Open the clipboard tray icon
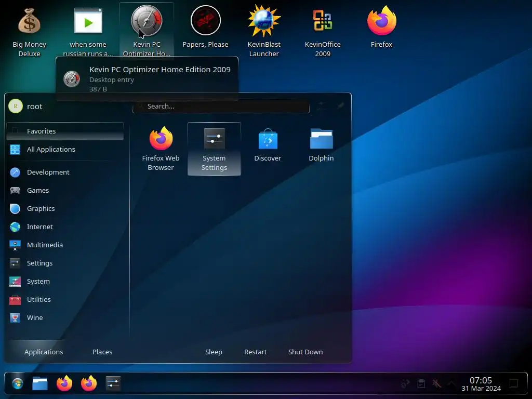 (421, 384)
